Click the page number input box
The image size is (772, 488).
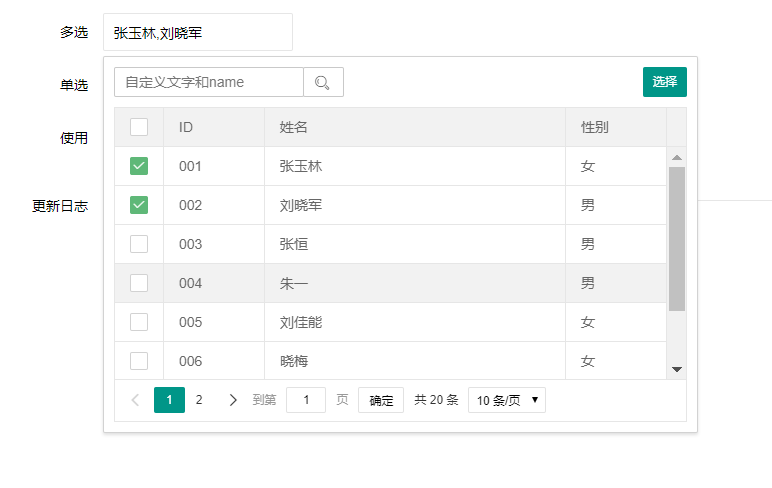(306, 400)
